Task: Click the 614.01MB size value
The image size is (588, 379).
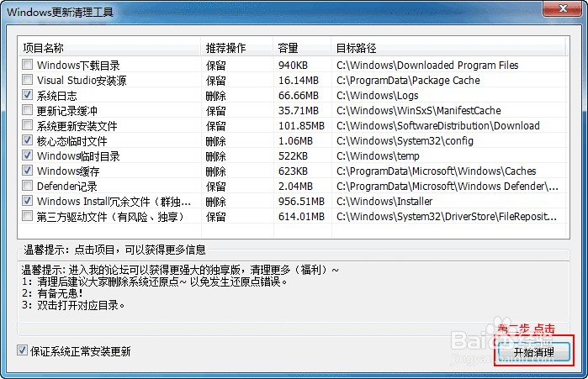Action: pyautogui.click(x=301, y=217)
